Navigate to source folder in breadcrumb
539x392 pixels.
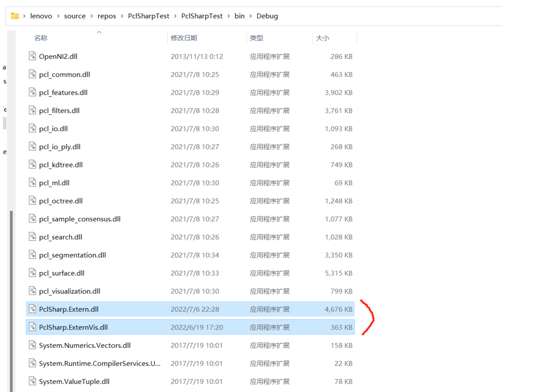coord(75,16)
